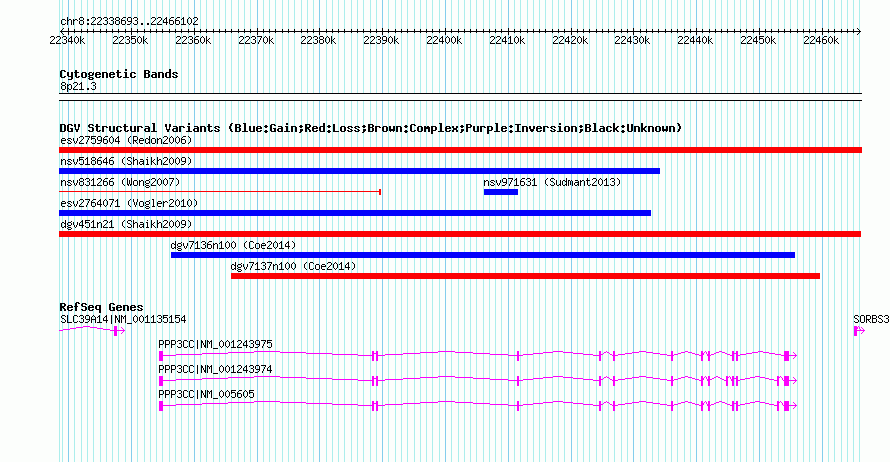Image resolution: width=890 pixels, height=462 pixels.
Task: Click the Cytogenetic Bands track title
Action: [119, 74]
